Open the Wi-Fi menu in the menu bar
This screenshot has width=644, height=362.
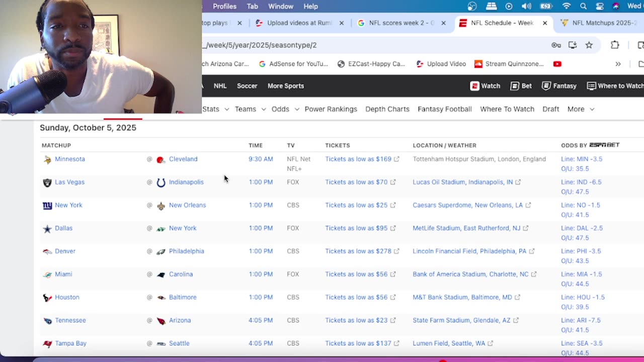567,7
